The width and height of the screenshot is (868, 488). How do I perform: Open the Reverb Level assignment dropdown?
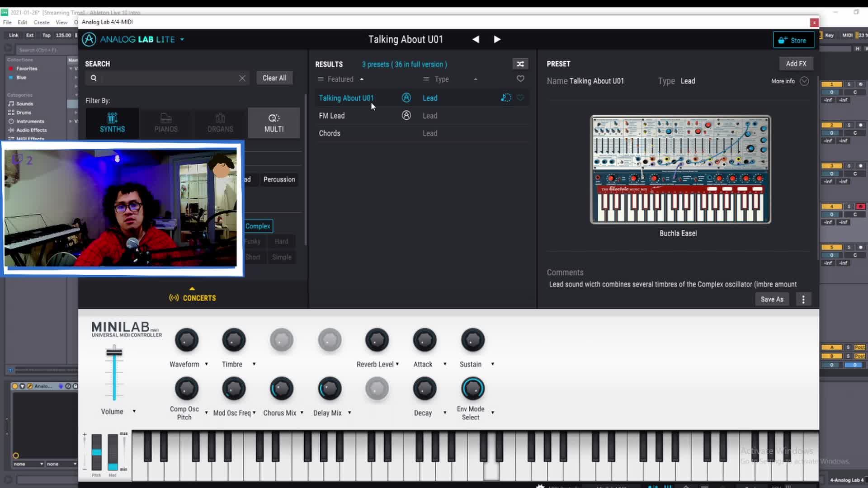point(397,364)
